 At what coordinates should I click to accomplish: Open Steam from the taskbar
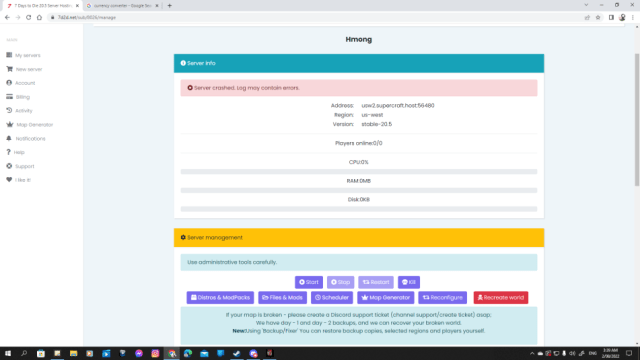point(237,353)
